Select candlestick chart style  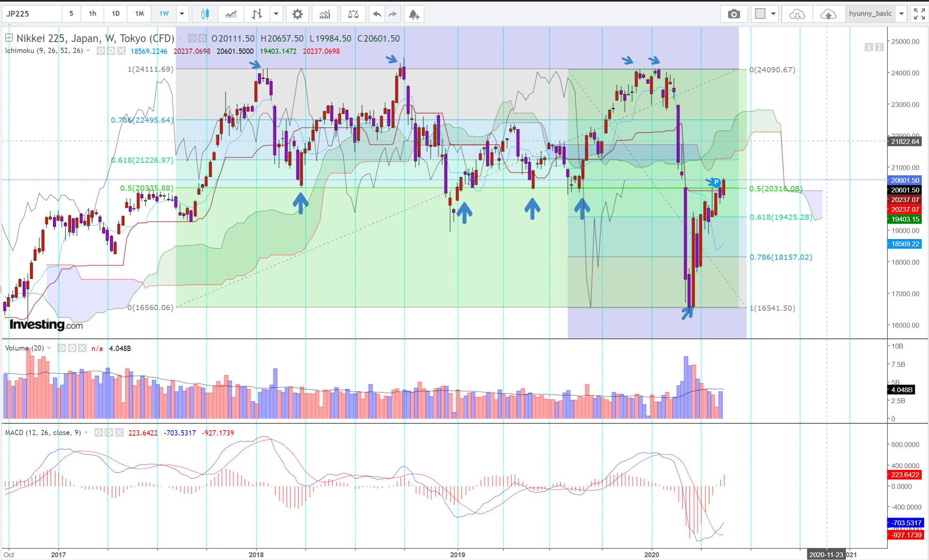205,14
